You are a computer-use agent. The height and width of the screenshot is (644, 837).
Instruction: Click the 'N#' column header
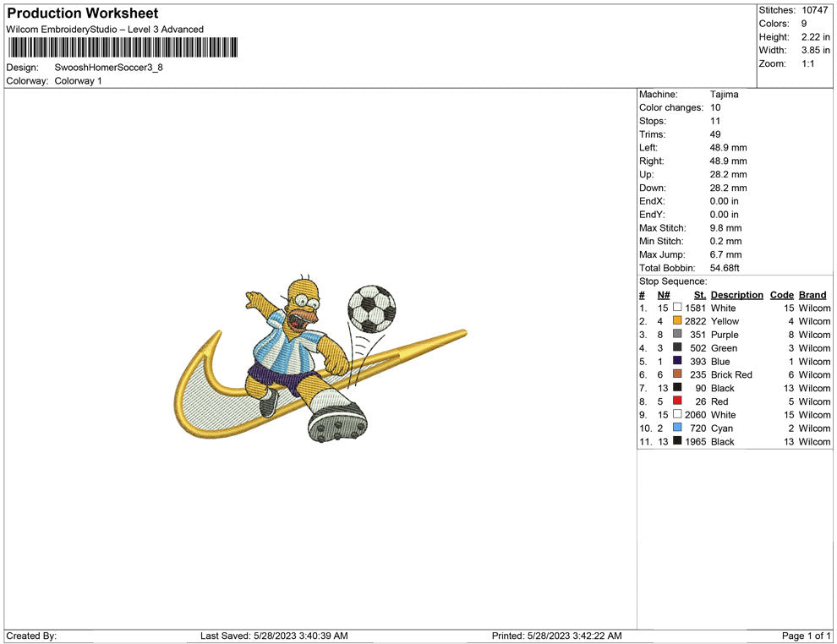coord(664,295)
